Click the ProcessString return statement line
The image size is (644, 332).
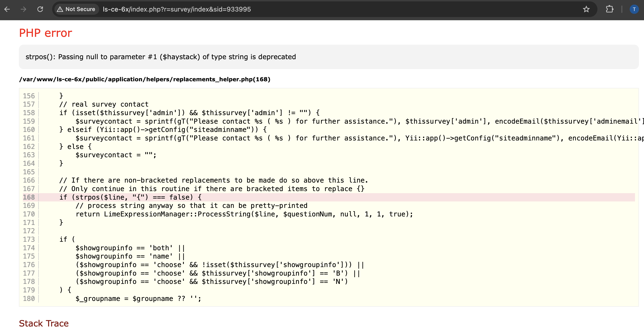244,214
